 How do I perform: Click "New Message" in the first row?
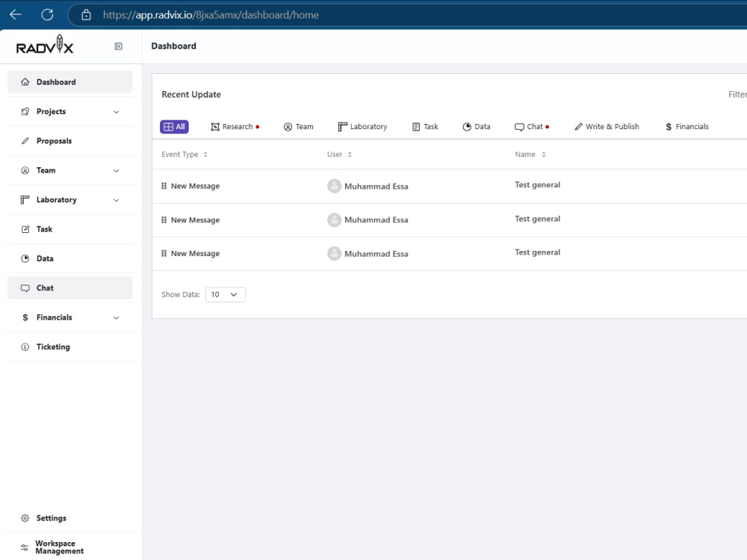click(x=195, y=186)
